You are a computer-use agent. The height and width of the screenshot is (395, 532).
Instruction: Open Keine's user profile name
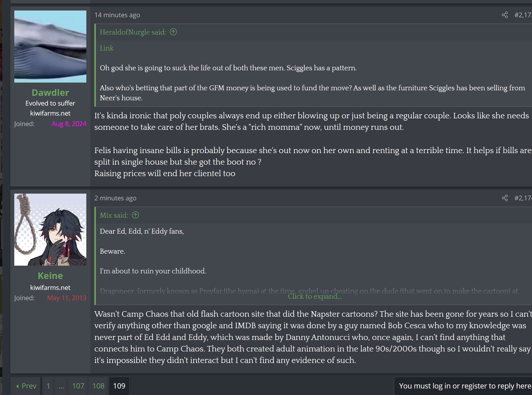[x=50, y=276]
